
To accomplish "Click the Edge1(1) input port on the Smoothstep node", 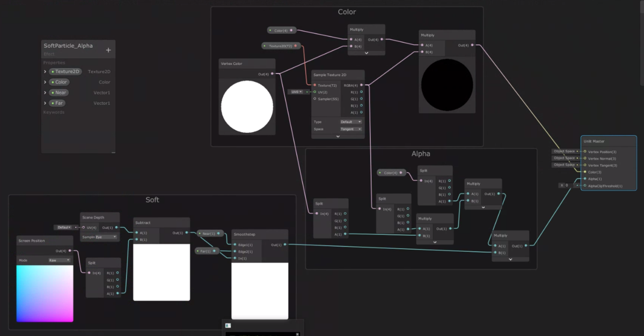I will [x=235, y=244].
